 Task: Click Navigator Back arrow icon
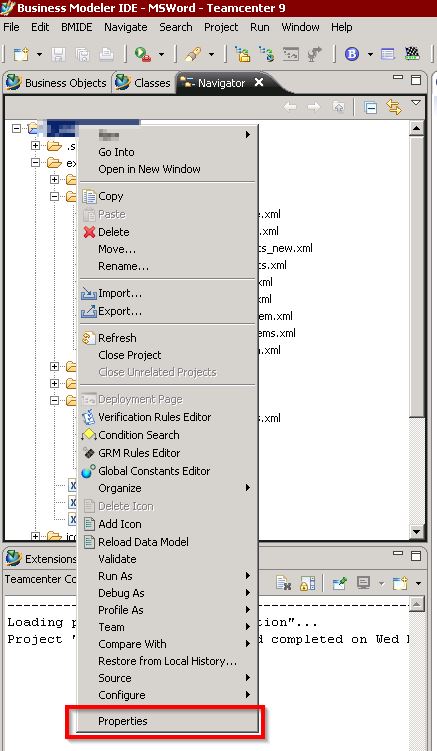(290, 107)
